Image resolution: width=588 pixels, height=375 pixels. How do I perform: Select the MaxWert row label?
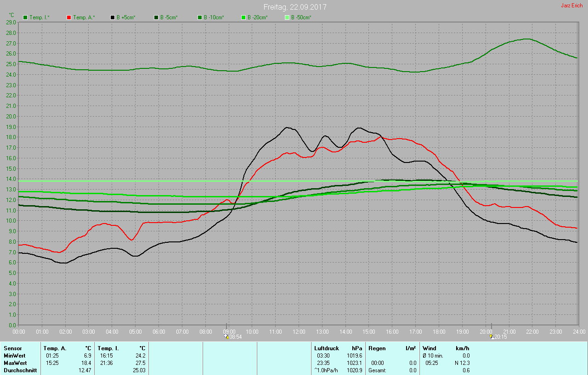(x=15, y=363)
